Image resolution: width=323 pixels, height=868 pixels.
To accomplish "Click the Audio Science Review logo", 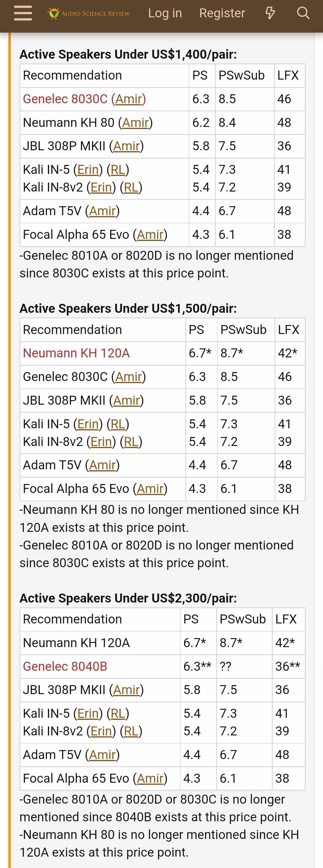I will [x=88, y=13].
